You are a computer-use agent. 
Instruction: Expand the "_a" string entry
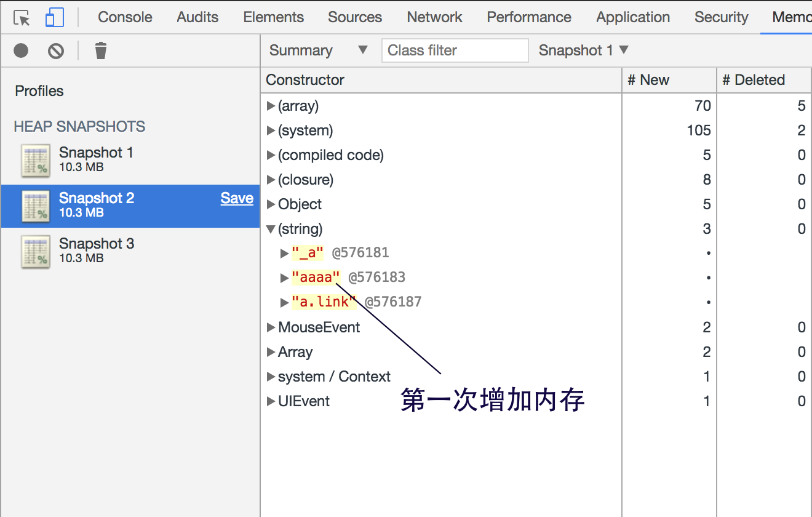pos(284,253)
